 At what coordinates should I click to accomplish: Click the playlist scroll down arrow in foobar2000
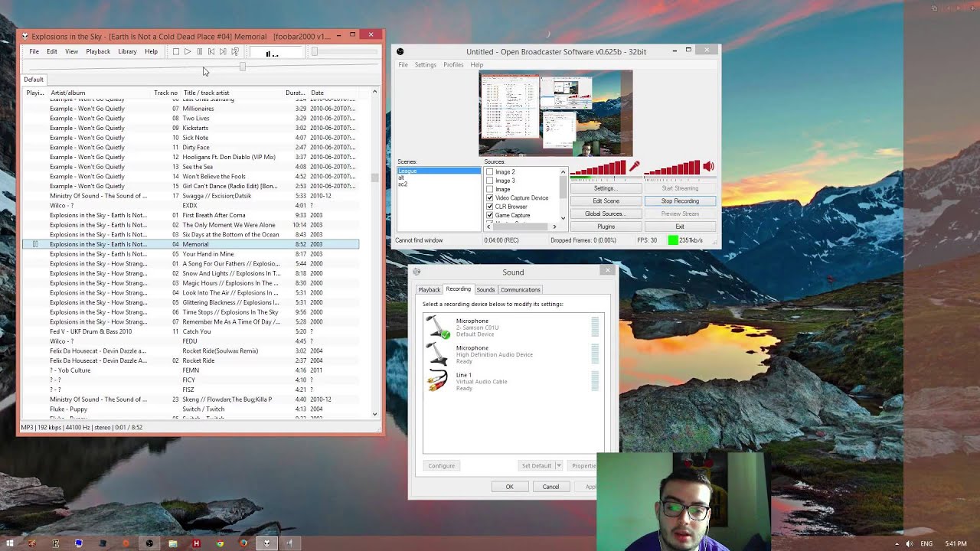374,414
